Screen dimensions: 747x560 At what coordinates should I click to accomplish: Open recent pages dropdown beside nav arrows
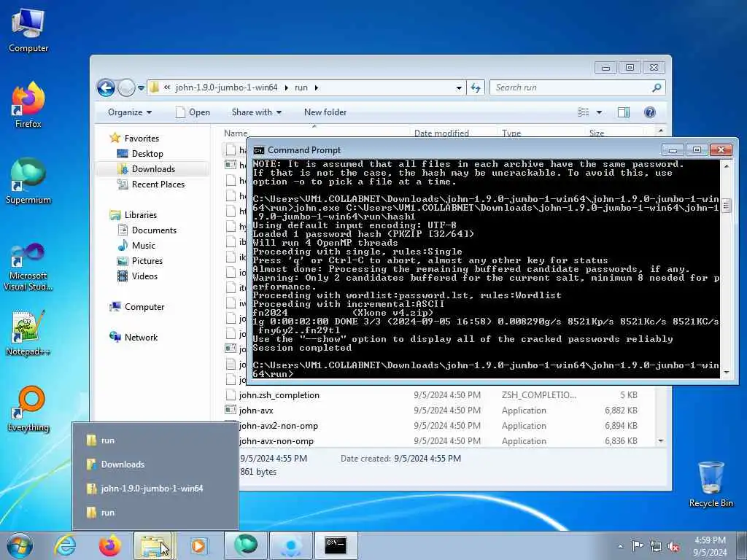point(141,88)
